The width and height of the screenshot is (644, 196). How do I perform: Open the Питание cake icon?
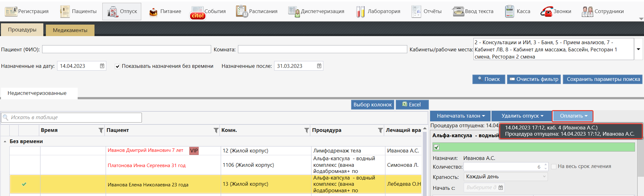pyautogui.click(x=153, y=12)
